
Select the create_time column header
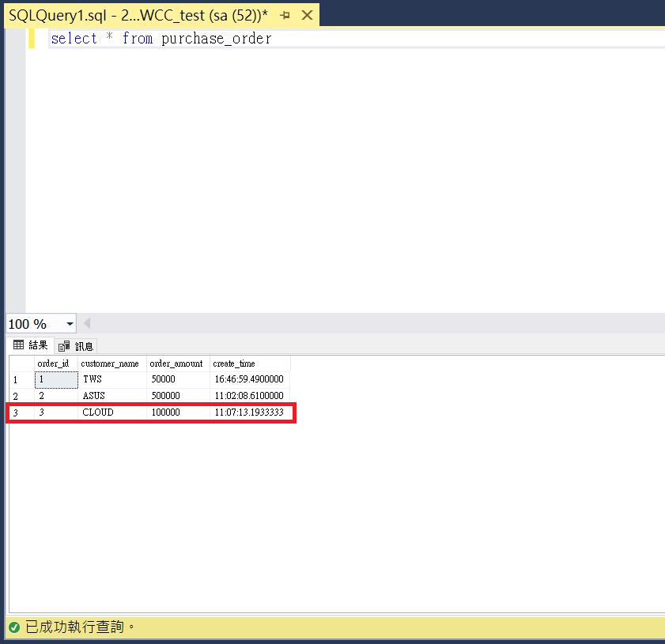pos(250,363)
